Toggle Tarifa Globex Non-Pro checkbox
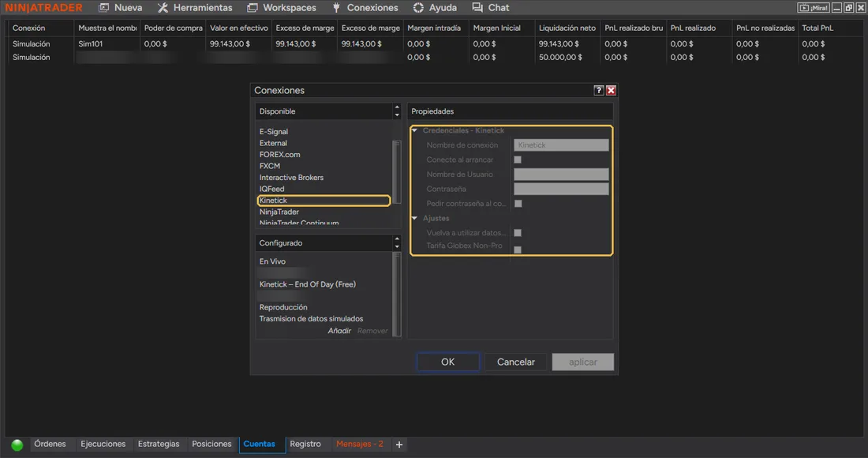This screenshot has width=868, height=458. [x=518, y=250]
